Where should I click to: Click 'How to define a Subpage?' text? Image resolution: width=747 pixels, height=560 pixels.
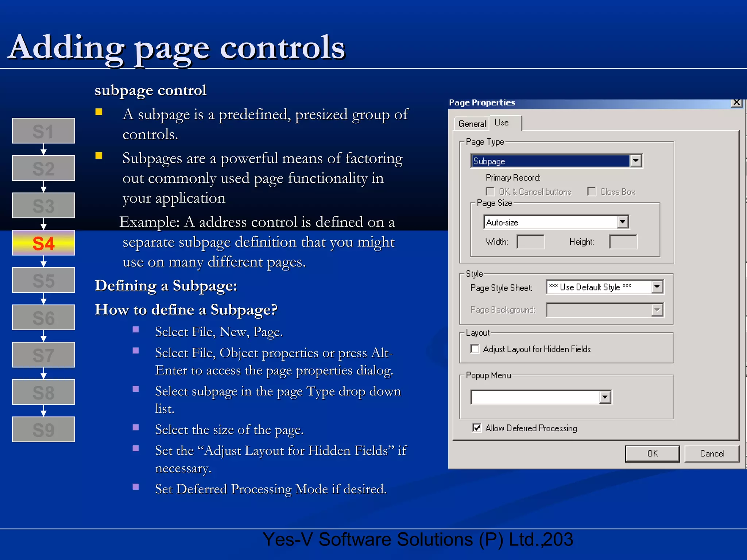(186, 310)
